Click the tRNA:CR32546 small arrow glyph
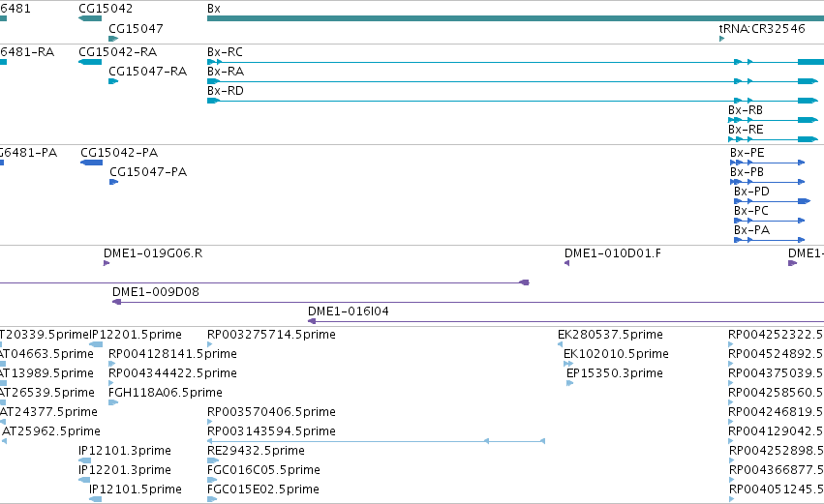This screenshot has width=824, height=504. tap(722, 39)
